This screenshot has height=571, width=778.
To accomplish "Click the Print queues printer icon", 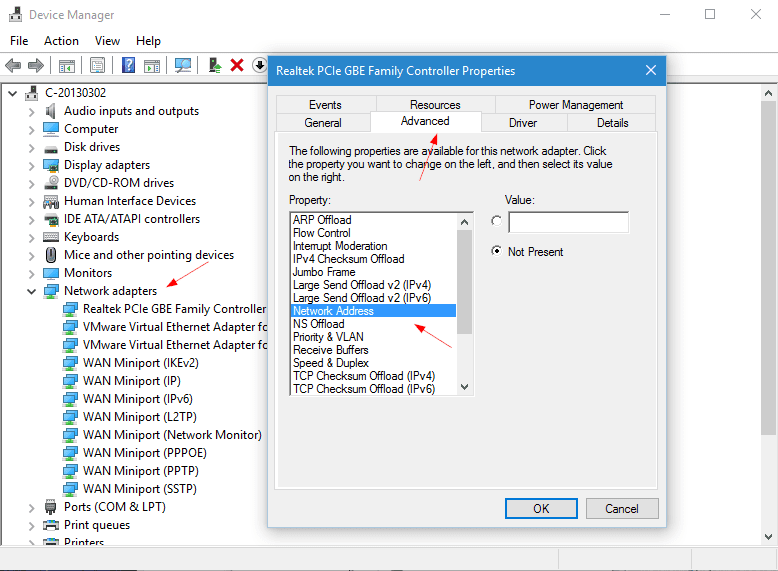I will click(x=51, y=525).
